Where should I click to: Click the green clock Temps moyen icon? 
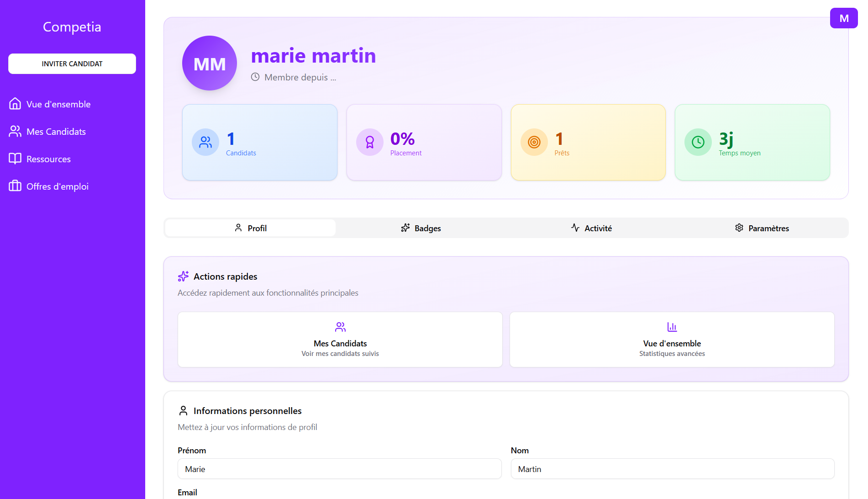[698, 142]
